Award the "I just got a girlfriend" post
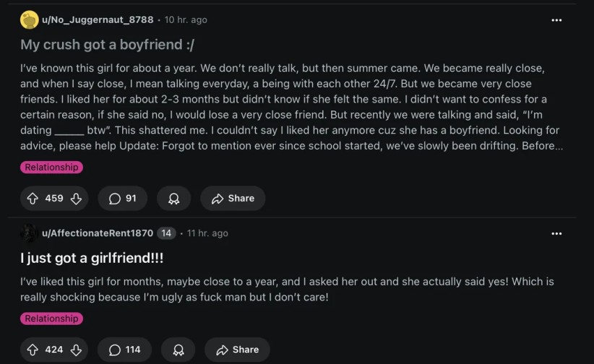594x364 pixels. pos(178,350)
